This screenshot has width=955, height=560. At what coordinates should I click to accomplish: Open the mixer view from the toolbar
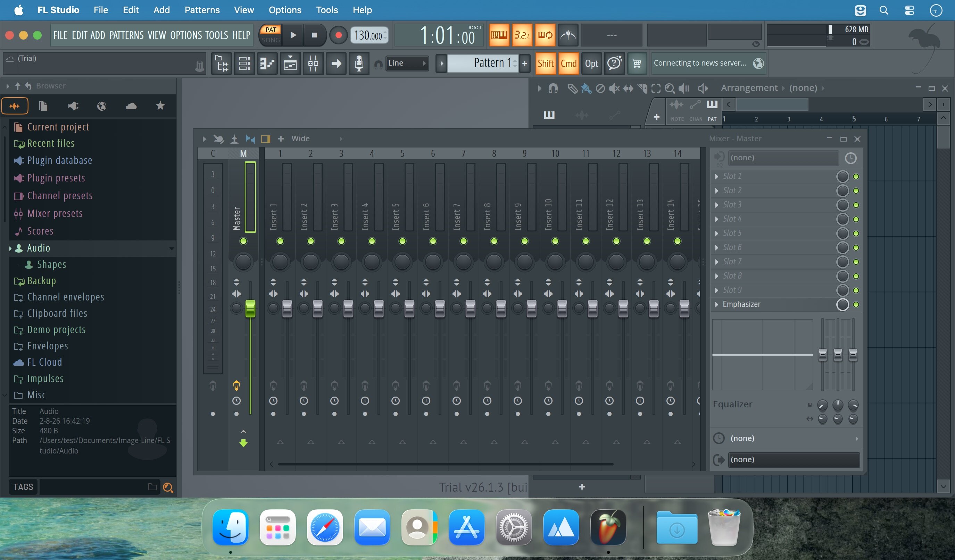click(313, 63)
